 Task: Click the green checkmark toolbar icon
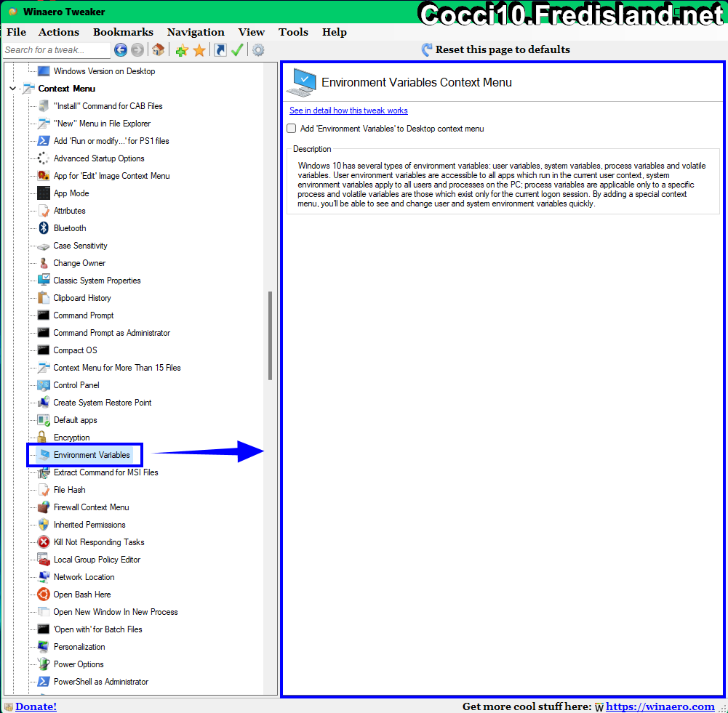pyautogui.click(x=237, y=49)
